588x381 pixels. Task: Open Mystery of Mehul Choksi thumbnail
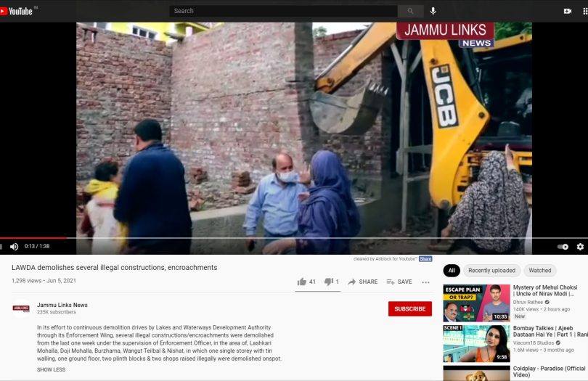tap(476, 303)
